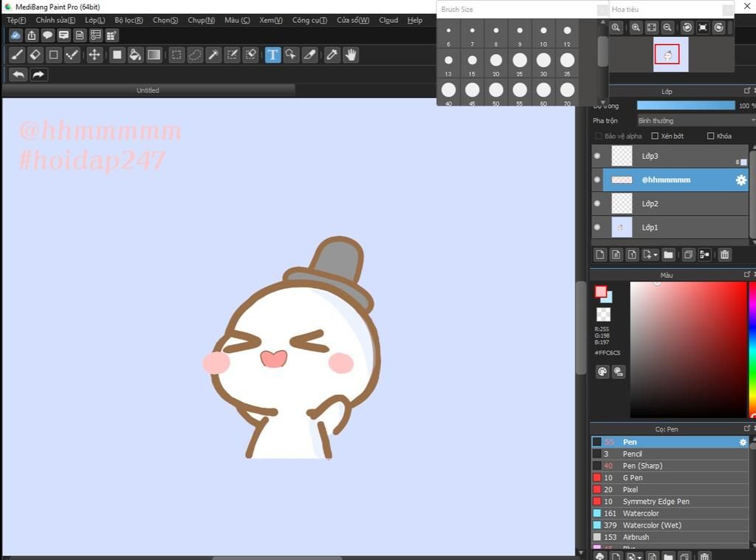
Task: Pop out the Cọ: Pen panel
Action: 747,428
